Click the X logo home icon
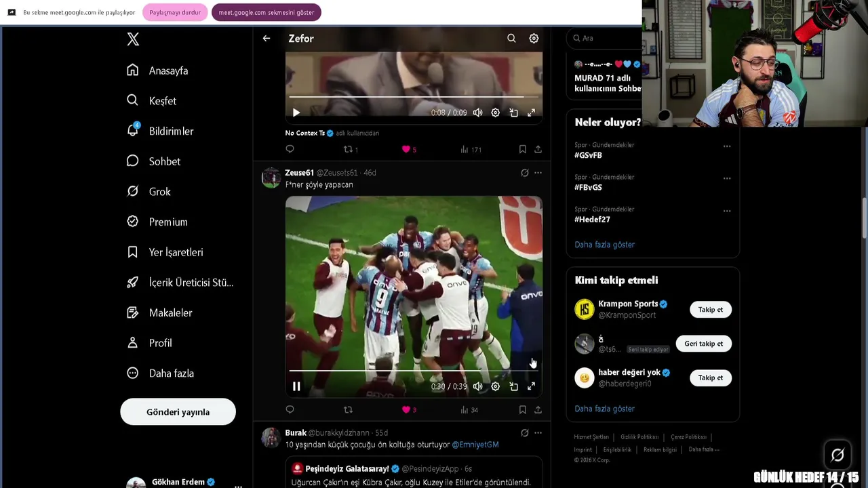Viewport: 868px width, 488px height. [133, 39]
